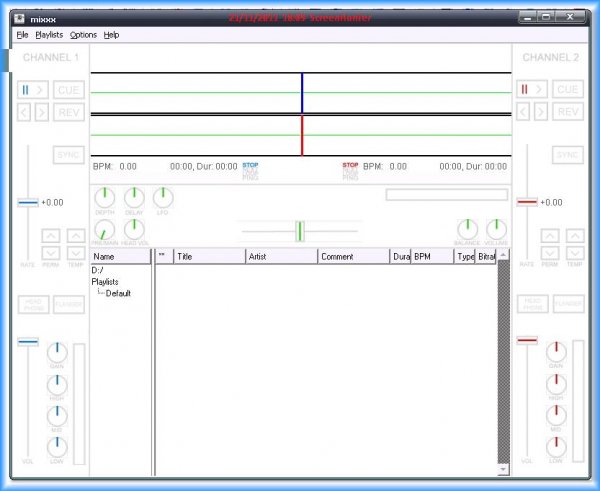This screenshot has width=600, height=491.
Task: Click track list scrollbar down arrow
Action: (x=503, y=469)
